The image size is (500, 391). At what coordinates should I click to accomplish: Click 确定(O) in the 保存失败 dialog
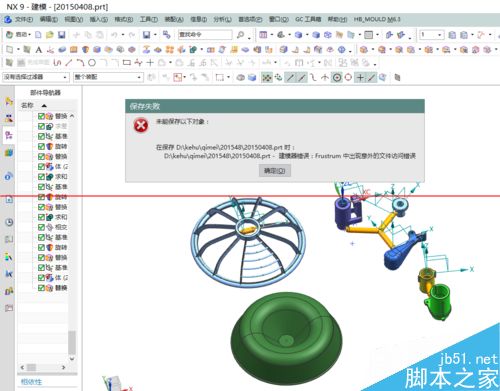275,171
